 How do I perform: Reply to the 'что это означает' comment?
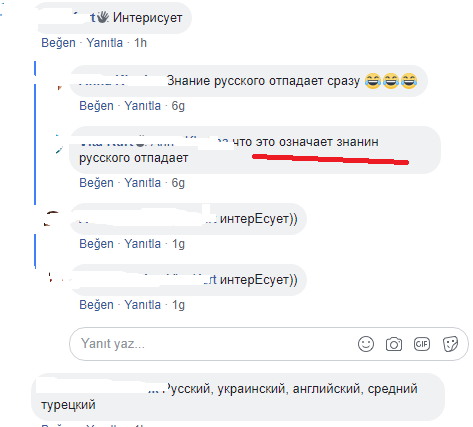pyautogui.click(x=143, y=183)
